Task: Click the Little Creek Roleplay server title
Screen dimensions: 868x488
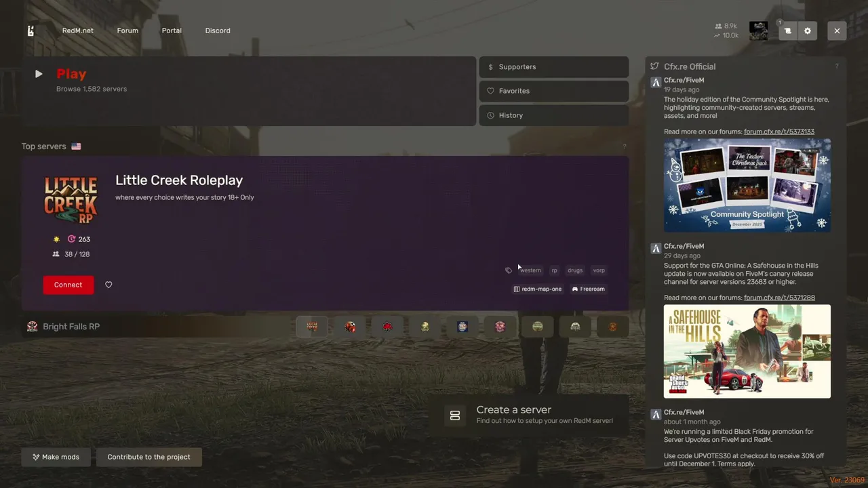Action: [x=179, y=180]
